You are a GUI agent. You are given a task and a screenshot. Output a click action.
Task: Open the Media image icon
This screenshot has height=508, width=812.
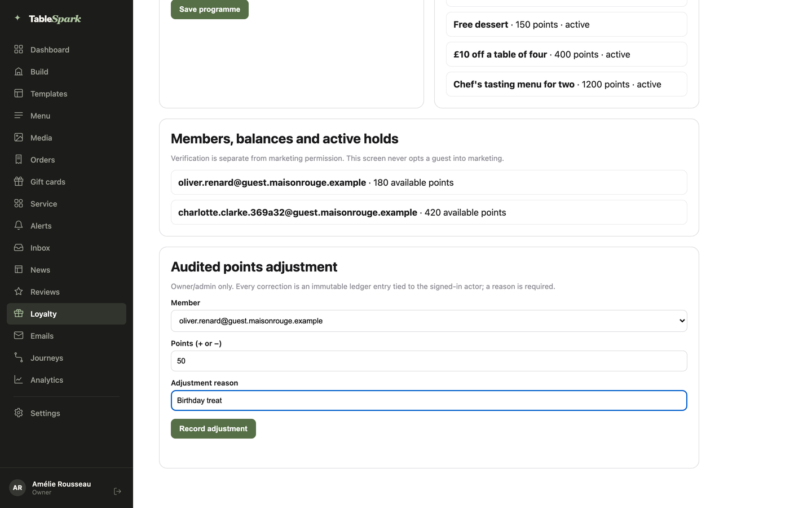(19, 138)
